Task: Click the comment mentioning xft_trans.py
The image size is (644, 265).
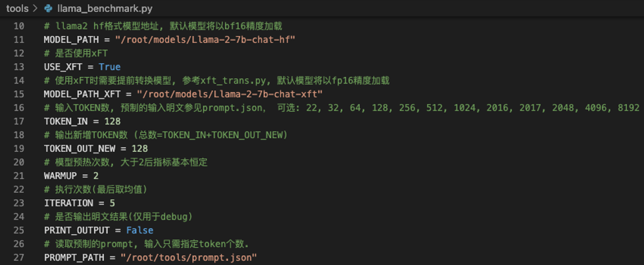Action: 217,80
